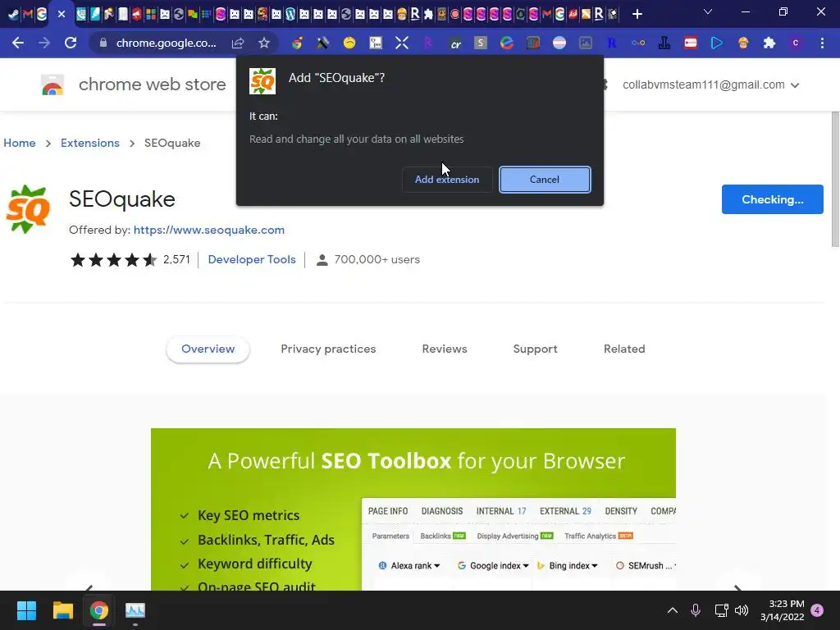Image resolution: width=840 pixels, height=630 pixels.
Task: Click the bar chart extension icon
Action: (x=533, y=43)
